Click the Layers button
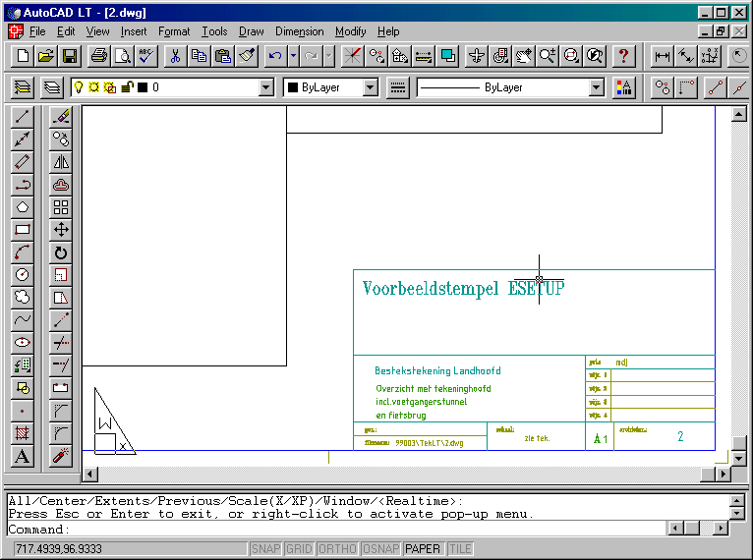 pos(52,87)
